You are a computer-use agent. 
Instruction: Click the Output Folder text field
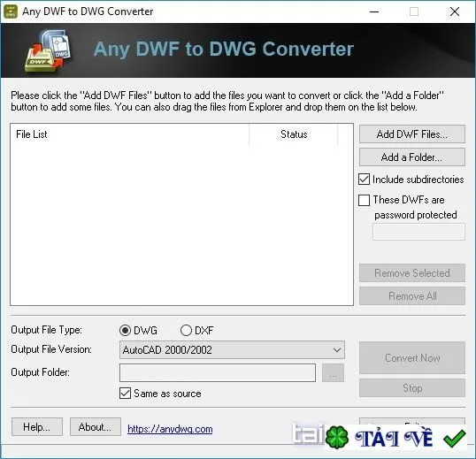click(x=218, y=373)
